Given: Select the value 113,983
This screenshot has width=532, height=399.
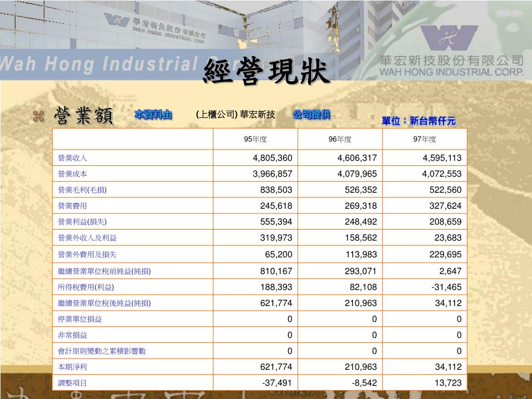Looking at the screenshot, I should (362, 254).
